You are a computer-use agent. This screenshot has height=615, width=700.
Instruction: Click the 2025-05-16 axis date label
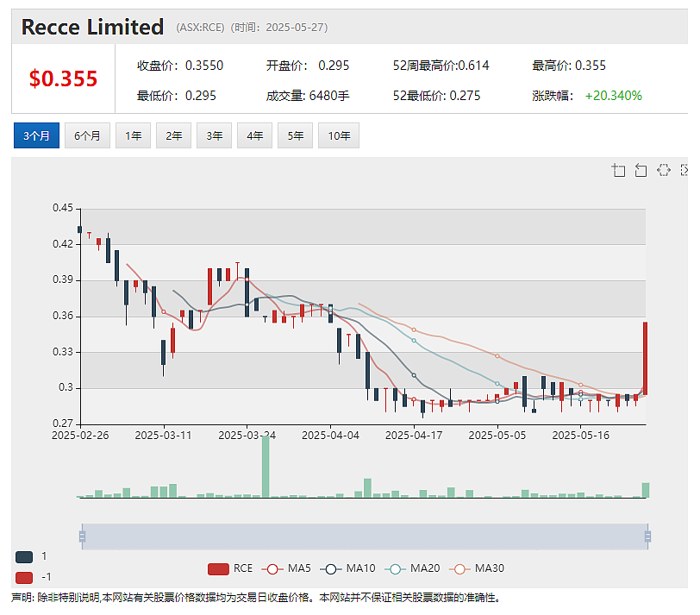point(580,435)
